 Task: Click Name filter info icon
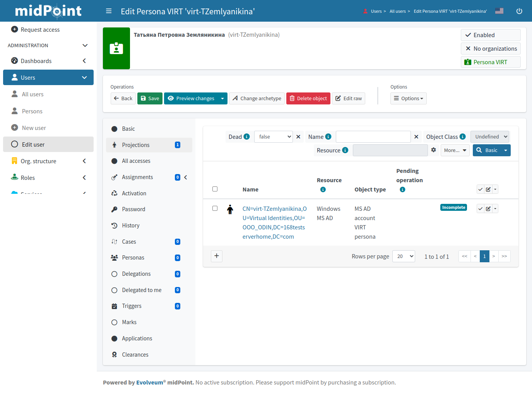[328, 137]
